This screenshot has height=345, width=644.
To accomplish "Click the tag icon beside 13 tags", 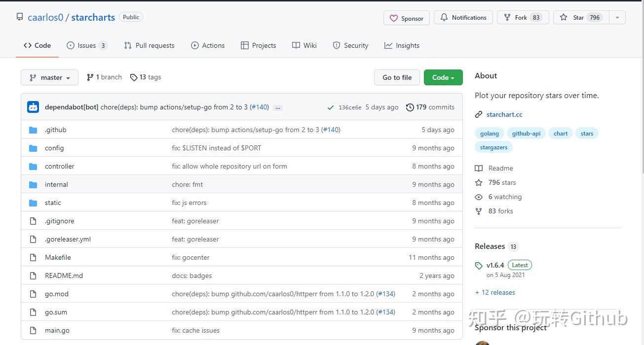I will pyautogui.click(x=134, y=77).
